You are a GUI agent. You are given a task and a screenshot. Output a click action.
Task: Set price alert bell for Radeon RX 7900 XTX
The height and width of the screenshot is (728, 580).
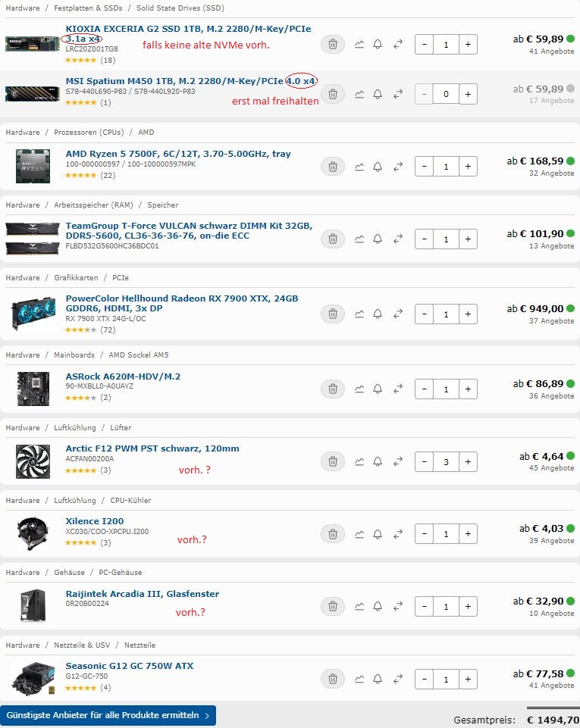coord(378,314)
